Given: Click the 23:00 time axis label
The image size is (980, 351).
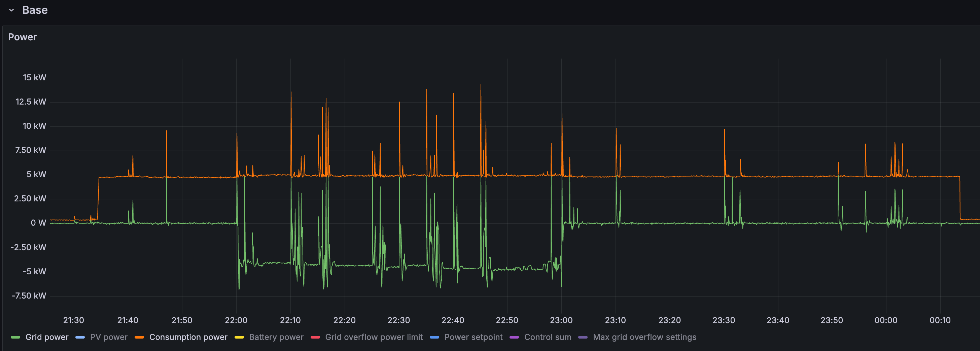Looking at the screenshot, I should 561,320.
